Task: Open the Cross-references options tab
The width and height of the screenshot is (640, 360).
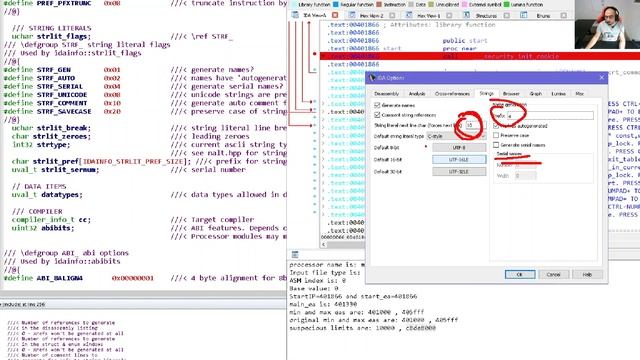Action: [x=452, y=94]
